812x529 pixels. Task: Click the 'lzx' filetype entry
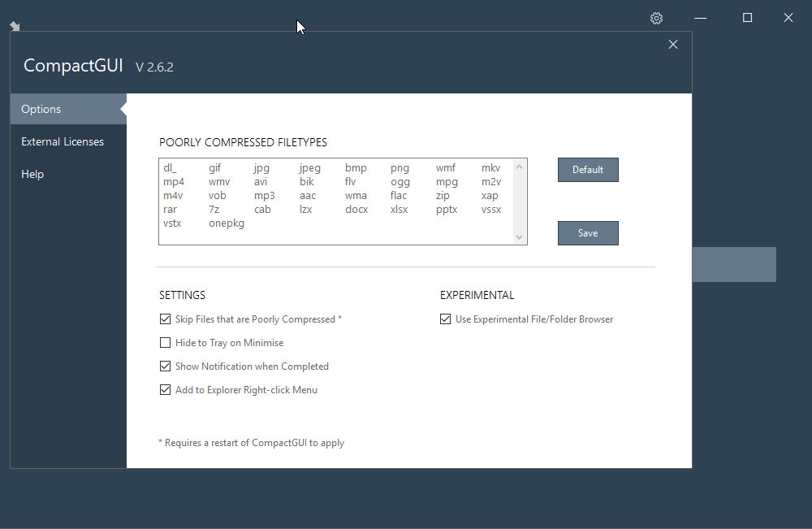coord(305,210)
